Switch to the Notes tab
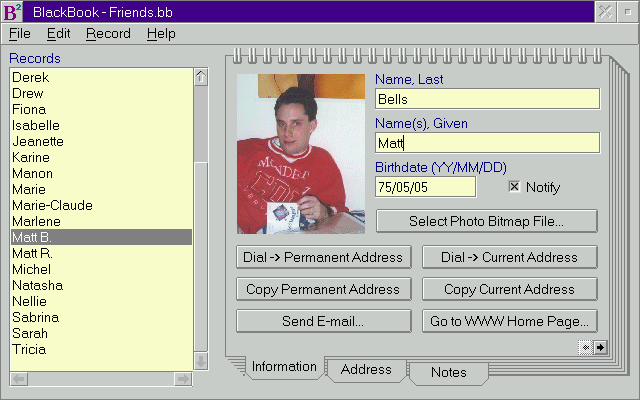The height and width of the screenshot is (400, 640). pyautogui.click(x=449, y=372)
